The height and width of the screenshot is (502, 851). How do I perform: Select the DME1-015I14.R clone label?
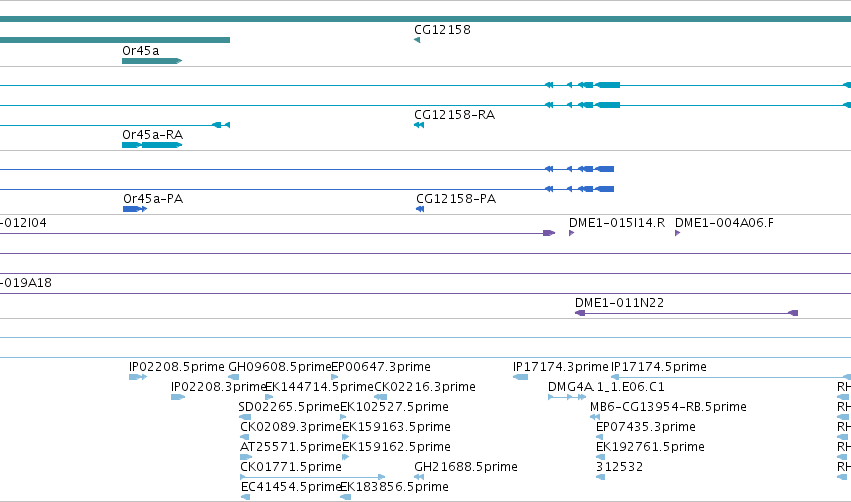[617, 223]
